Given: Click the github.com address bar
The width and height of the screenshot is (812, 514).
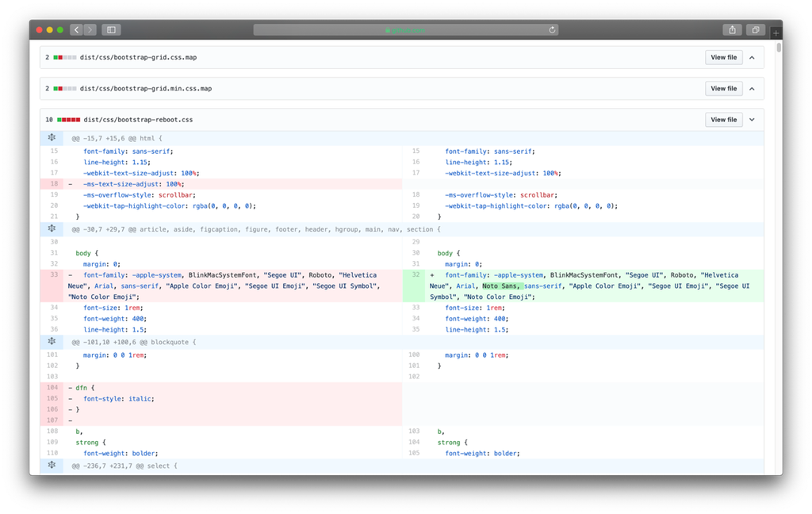Looking at the screenshot, I should (405, 30).
